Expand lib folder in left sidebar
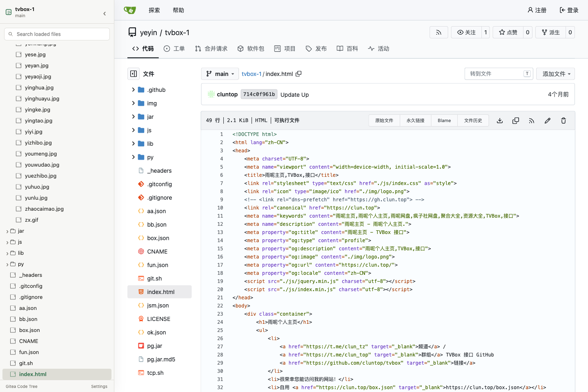 (7, 253)
